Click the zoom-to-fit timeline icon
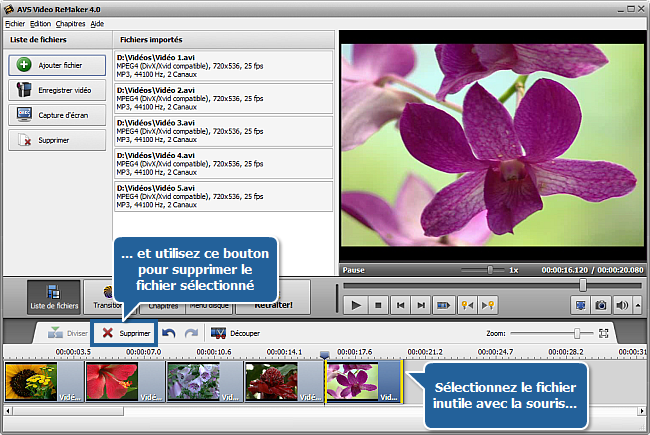Screen dimensions: 650x435 [x=603, y=332]
